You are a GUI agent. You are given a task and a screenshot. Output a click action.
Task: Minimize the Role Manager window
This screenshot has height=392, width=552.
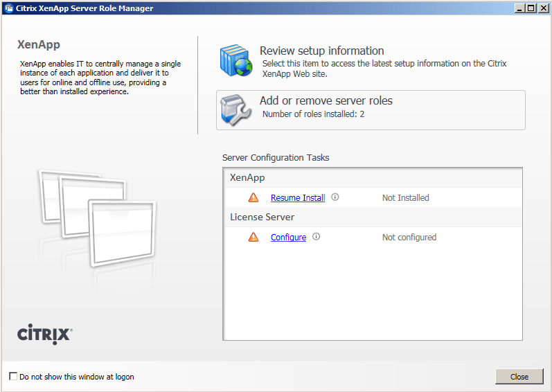[x=520, y=8]
